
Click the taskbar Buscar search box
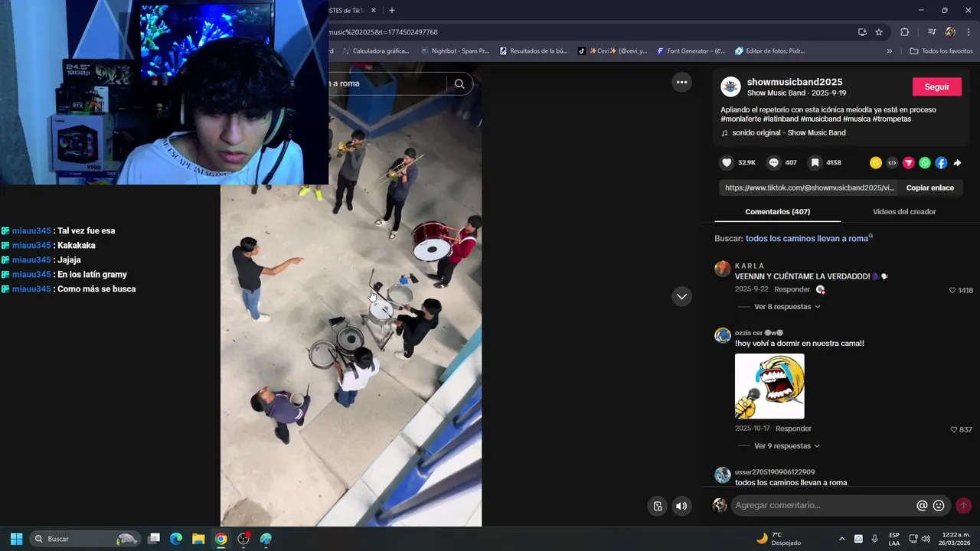(85, 539)
